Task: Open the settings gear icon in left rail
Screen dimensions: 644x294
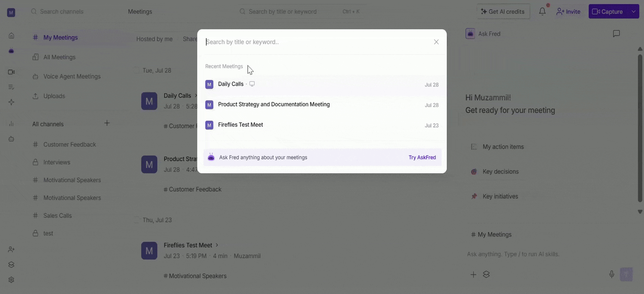Action: pos(11,280)
